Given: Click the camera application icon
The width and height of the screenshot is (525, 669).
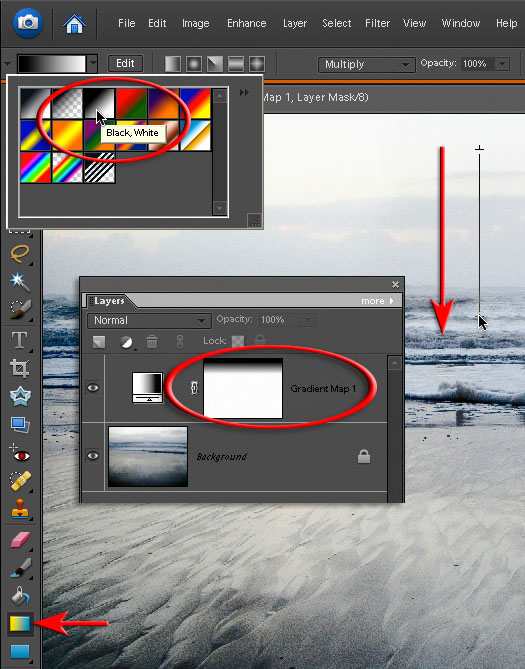Looking at the screenshot, I should point(28,22).
